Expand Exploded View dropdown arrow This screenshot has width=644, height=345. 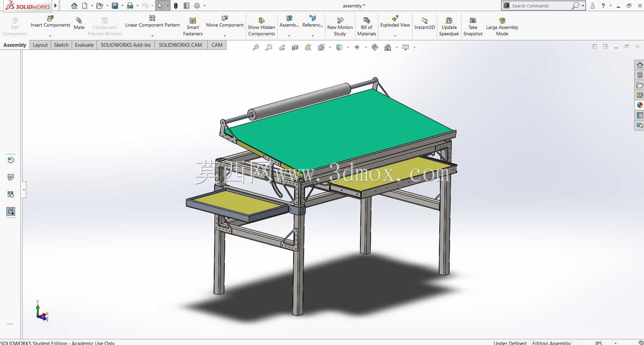point(395,36)
